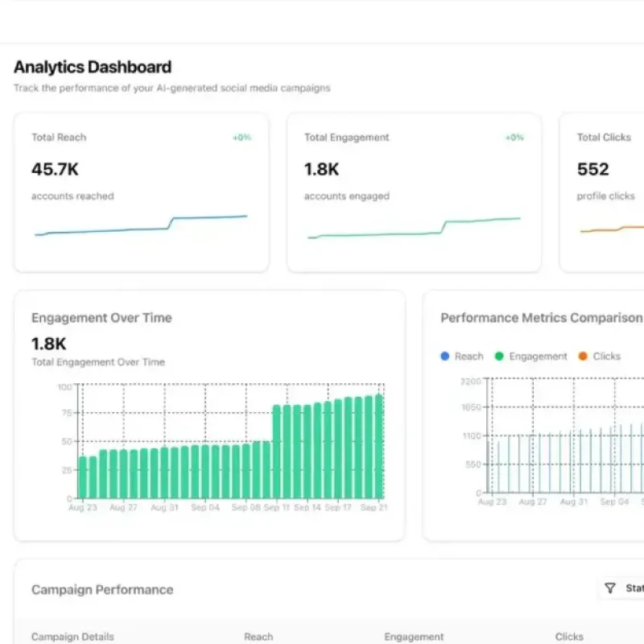Sort by the Clicks column header

click(569, 636)
